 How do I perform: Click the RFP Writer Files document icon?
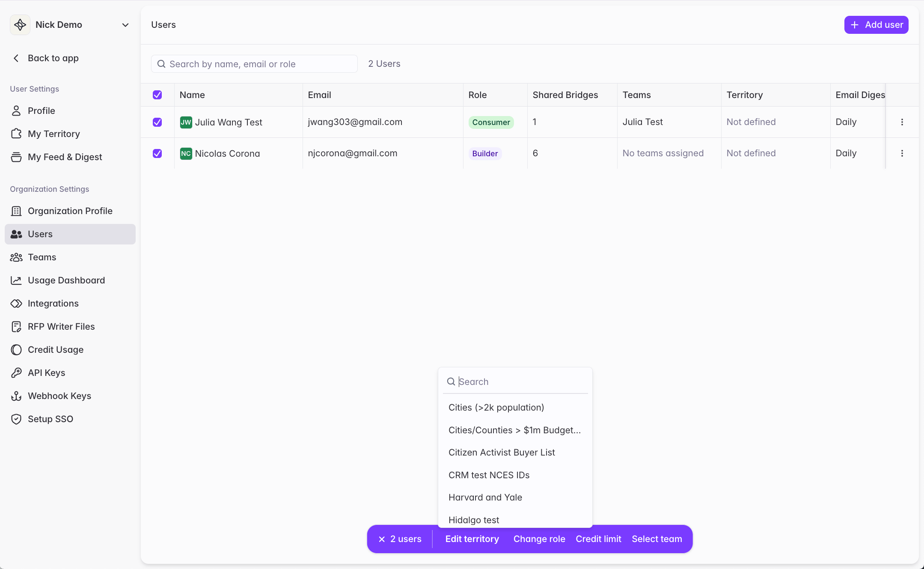coord(16,327)
